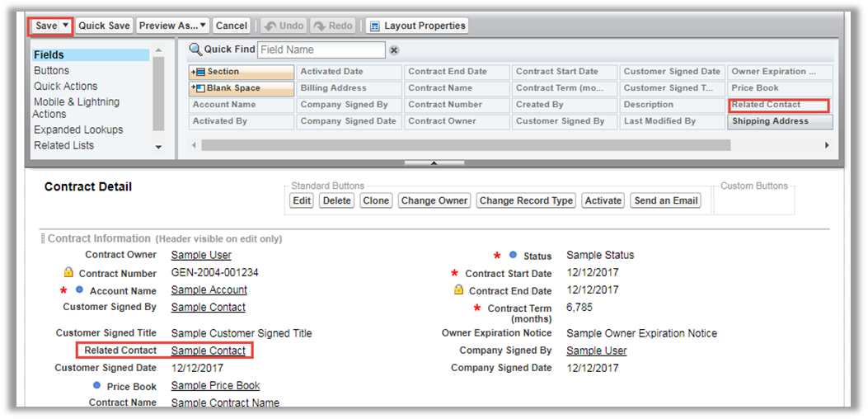Click the Undo arrow button
Viewport: 868px width, 419px height.
point(283,26)
